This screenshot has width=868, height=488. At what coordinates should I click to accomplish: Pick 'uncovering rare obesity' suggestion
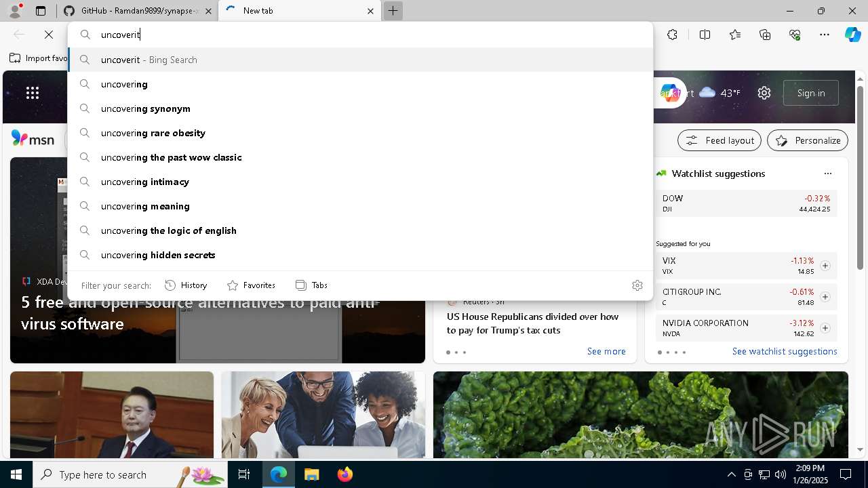[x=361, y=133]
